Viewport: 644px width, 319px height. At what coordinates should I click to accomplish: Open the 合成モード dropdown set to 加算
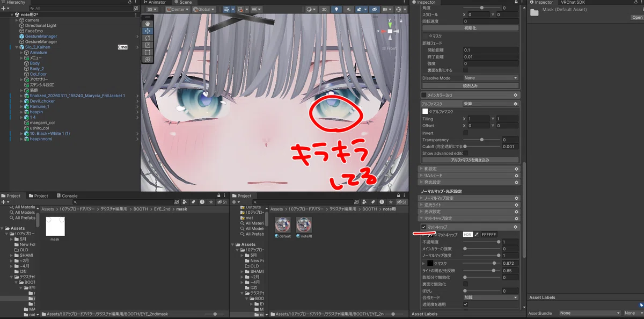[x=491, y=298]
